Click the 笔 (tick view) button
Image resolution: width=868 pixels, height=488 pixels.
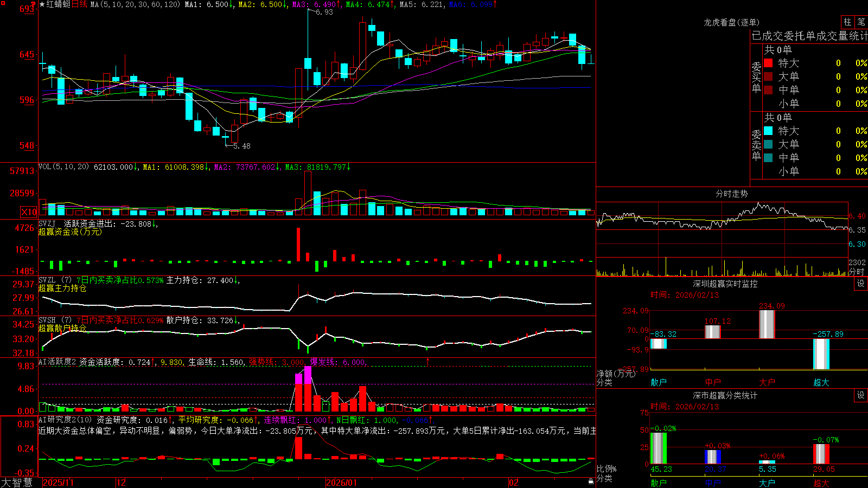(861, 22)
